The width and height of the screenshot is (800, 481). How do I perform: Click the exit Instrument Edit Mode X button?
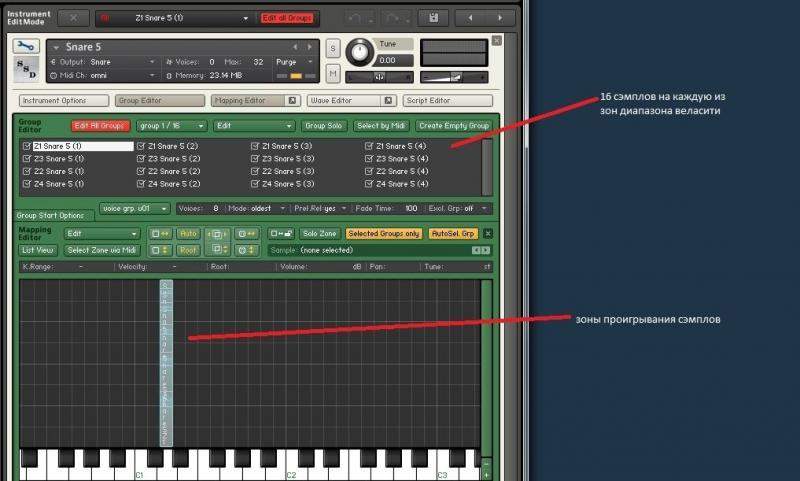[x=73, y=18]
